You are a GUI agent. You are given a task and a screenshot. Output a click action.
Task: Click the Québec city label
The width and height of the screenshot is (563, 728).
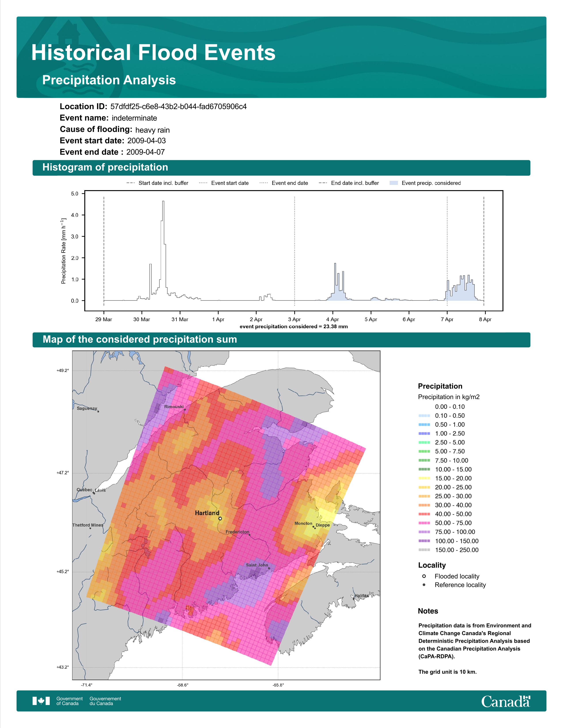tap(84, 490)
